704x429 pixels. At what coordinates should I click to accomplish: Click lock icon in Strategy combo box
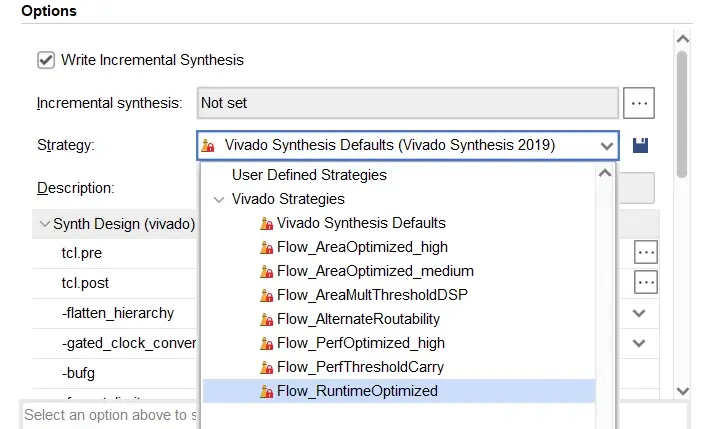click(207, 146)
